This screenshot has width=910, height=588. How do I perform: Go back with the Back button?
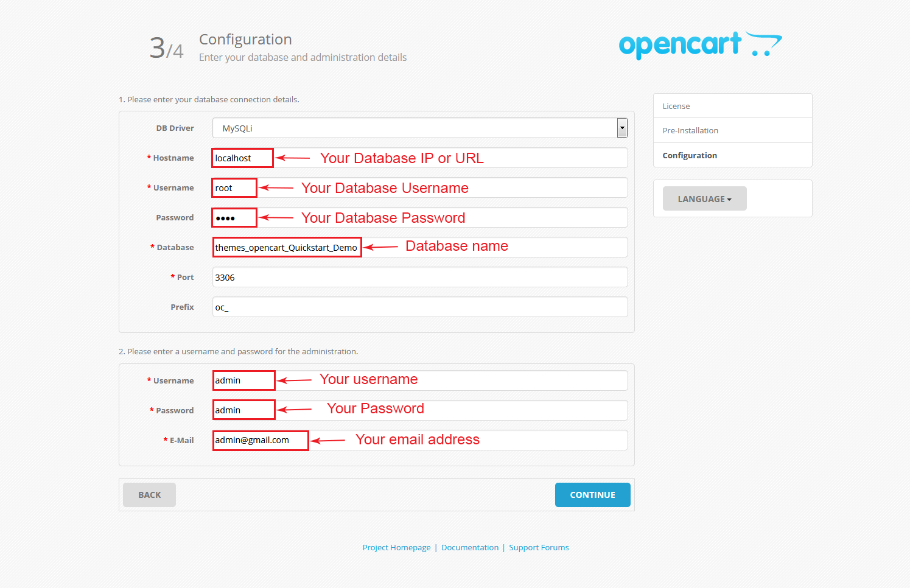[x=149, y=495]
